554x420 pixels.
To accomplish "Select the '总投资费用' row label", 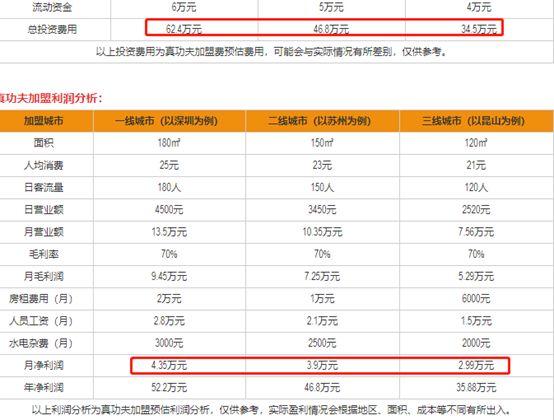I will click(52, 29).
